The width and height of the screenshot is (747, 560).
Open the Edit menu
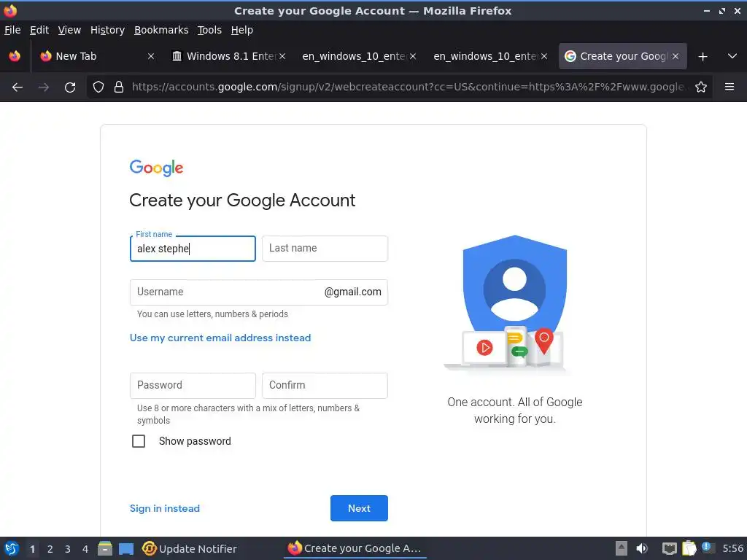coord(39,30)
